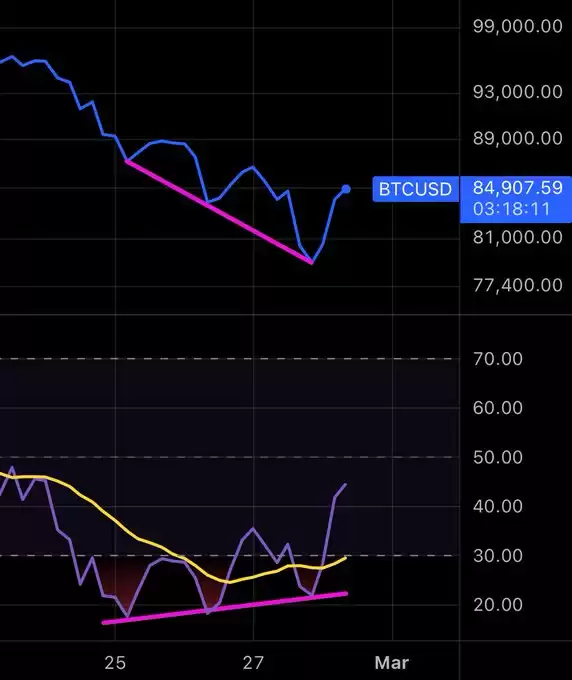
Task: Click the 40.00 RSI axis label
Action: 498,507
